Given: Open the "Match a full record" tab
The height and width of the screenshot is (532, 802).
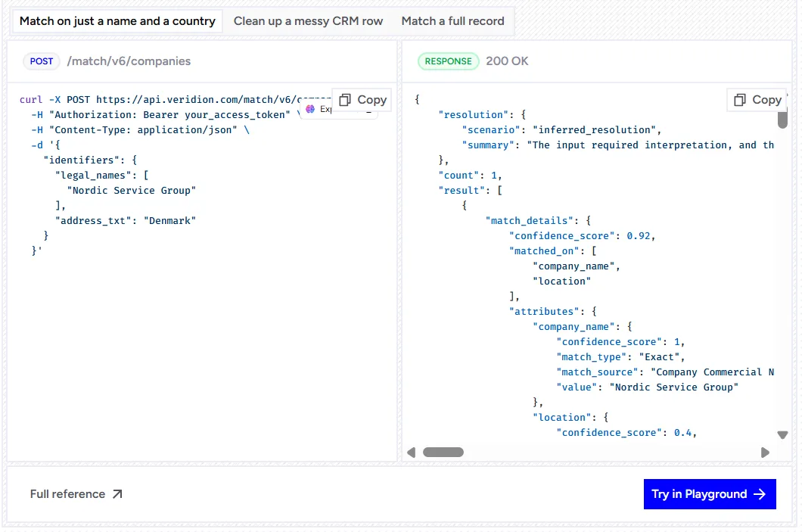Looking at the screenshot, I should coord(452,21).
